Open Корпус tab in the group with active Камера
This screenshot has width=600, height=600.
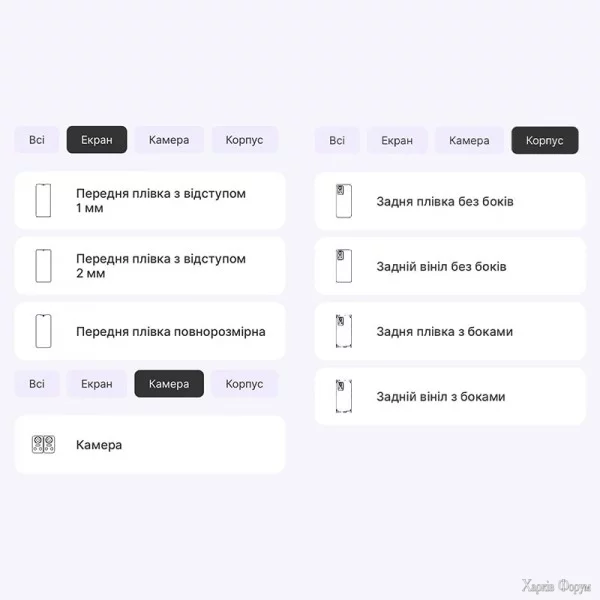point(244,384)
